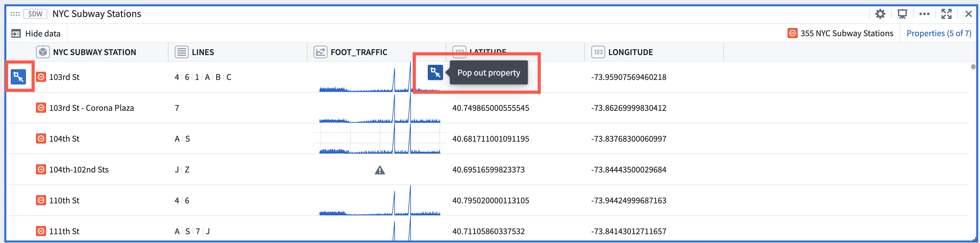Click the drag handle dots left of $DW
980x243 pixels.
(15, 14)
